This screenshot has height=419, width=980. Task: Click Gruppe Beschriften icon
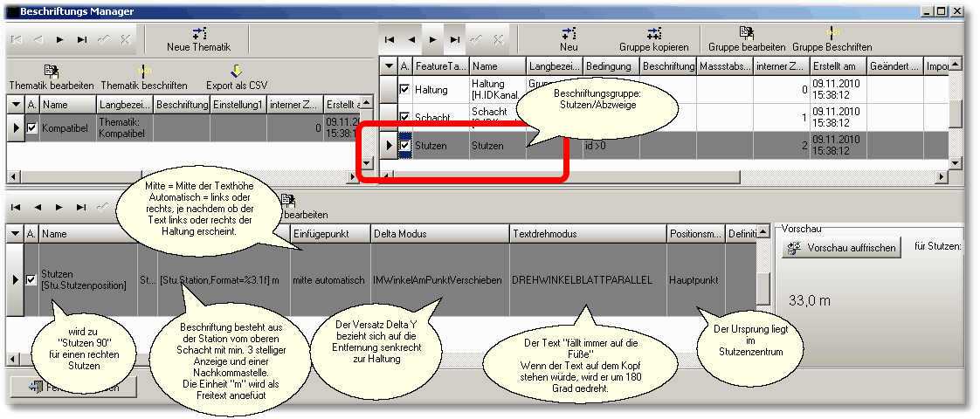(x=832, y=33)
